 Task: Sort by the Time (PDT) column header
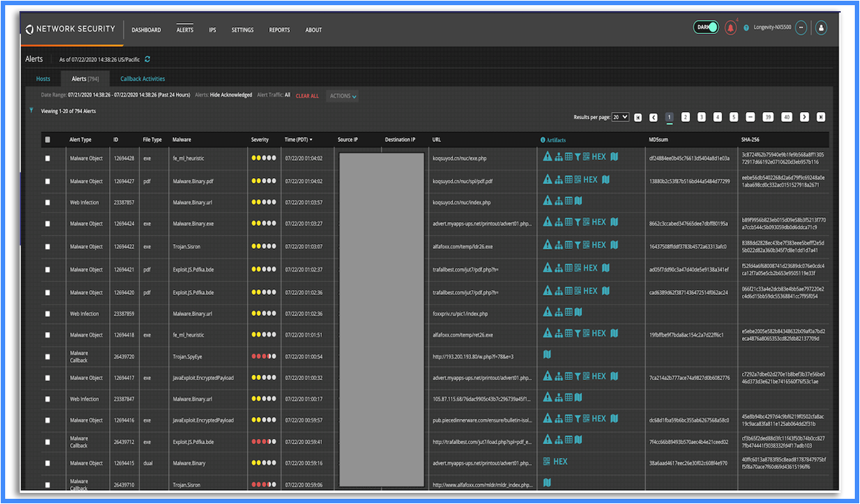tap(298, 139)
